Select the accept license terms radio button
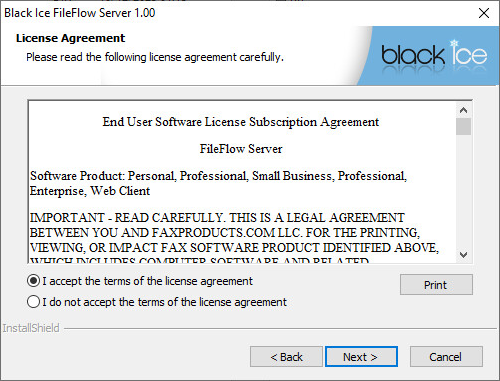500x381 pixels. pos(33,281)
